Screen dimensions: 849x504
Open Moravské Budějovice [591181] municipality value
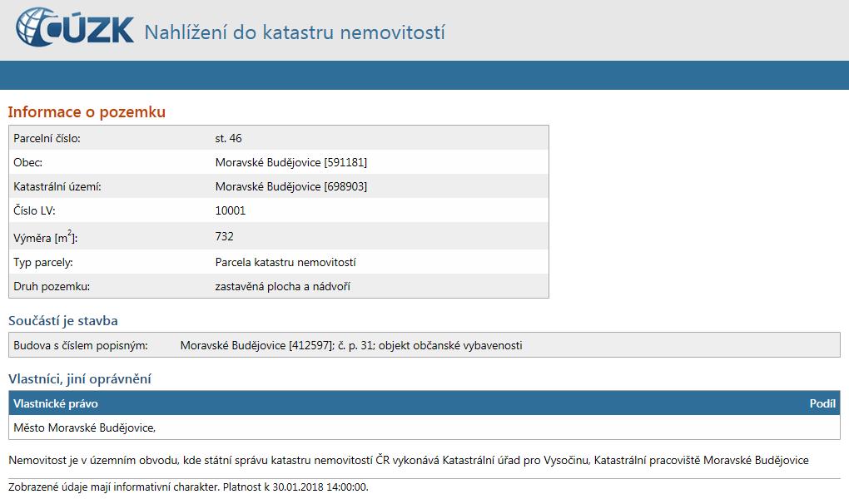click(x=290, y=162)
